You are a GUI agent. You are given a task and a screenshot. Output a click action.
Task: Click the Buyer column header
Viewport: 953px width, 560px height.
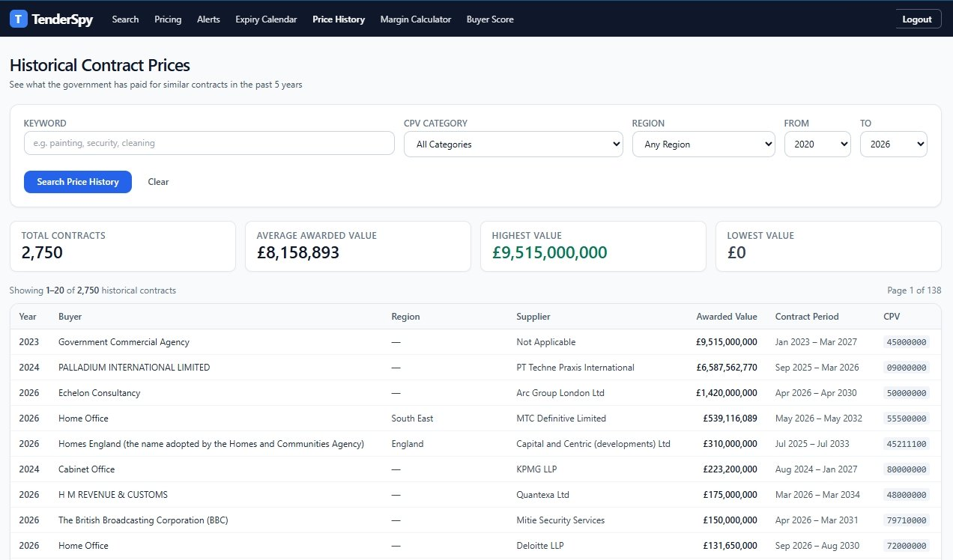(70, 317)
